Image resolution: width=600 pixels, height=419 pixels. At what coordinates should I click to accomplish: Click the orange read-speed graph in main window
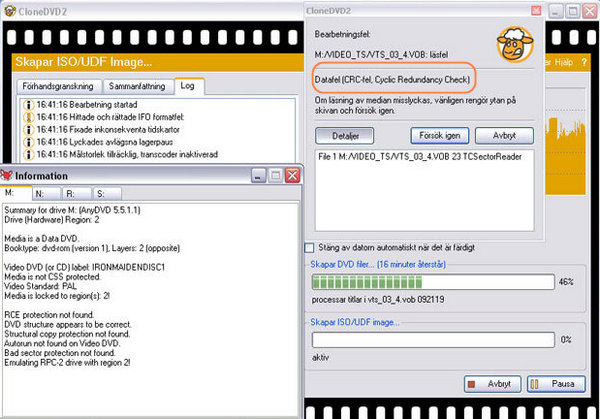tap(565, 156)
